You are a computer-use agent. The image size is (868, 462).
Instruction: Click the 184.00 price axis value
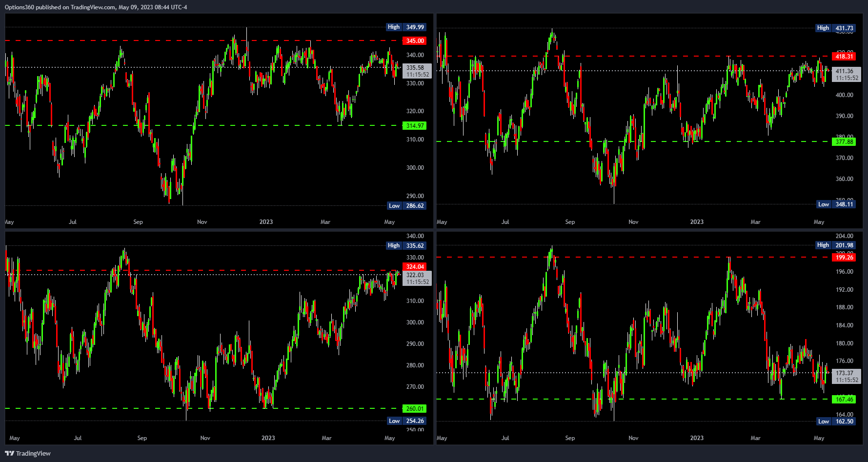click(x=844, y=325)
